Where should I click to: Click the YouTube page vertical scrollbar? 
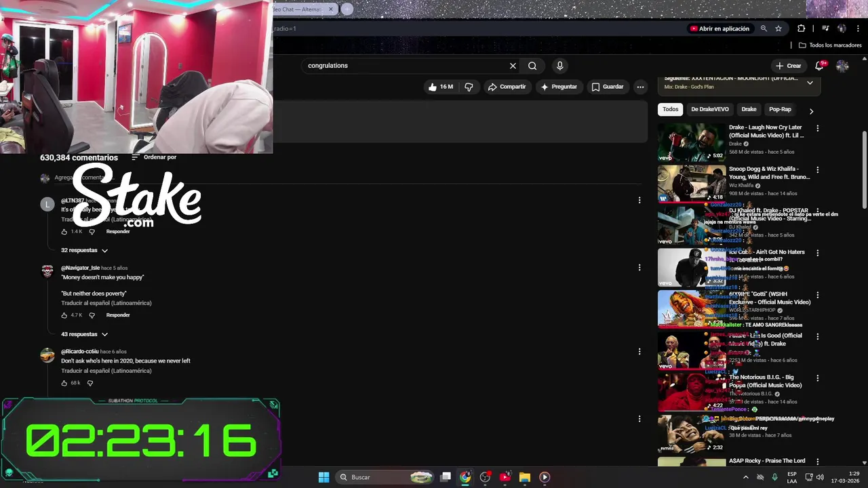(864, 169)
